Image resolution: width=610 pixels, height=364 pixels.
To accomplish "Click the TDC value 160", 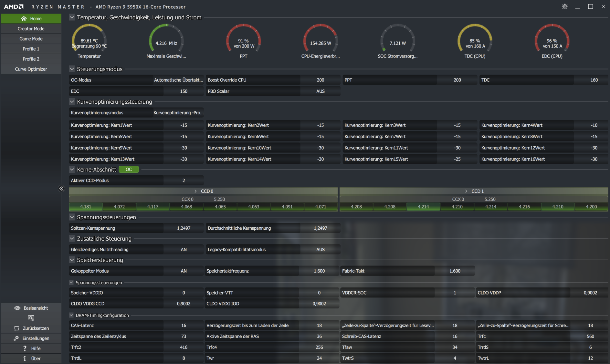I will tap(594, 80).
